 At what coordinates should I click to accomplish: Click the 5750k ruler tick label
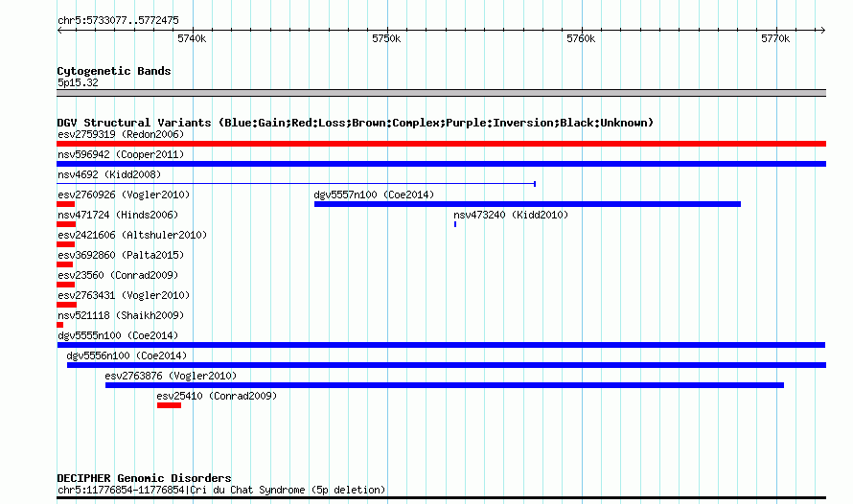(x=386, y=38)
